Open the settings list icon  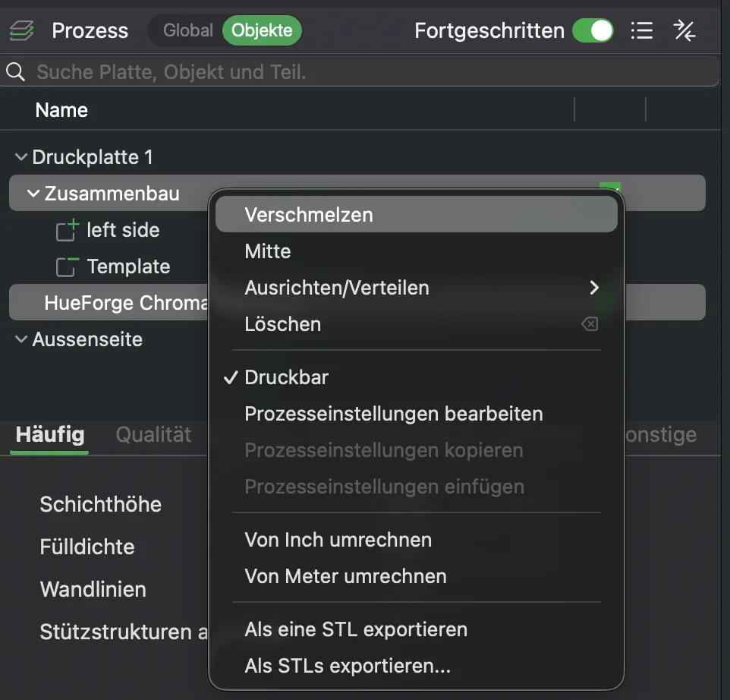(641, 30)
